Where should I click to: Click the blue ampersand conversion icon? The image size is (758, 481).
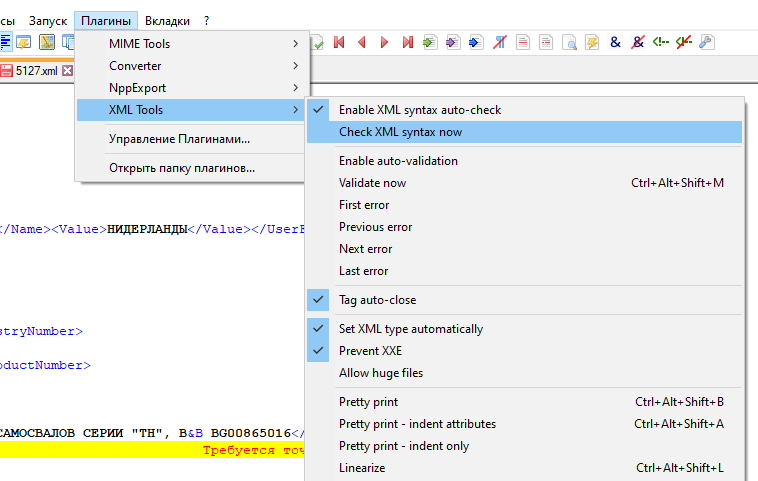615,43
